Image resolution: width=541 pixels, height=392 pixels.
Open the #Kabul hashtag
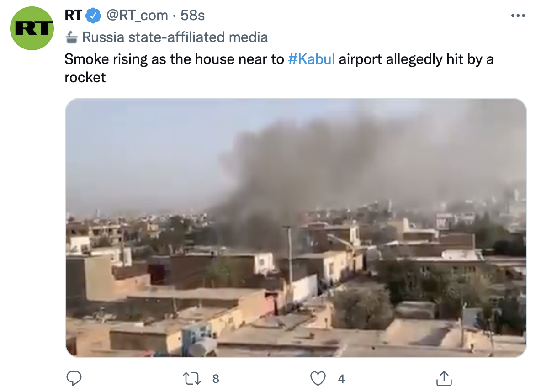pos(311,59)
